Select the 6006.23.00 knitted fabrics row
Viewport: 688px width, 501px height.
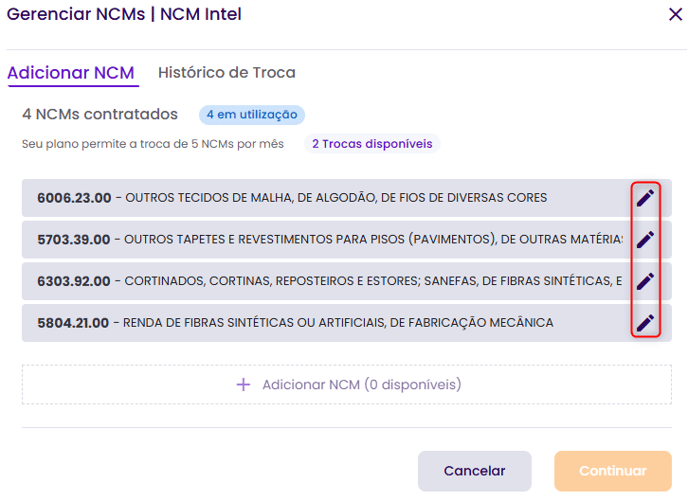point(320,198)
